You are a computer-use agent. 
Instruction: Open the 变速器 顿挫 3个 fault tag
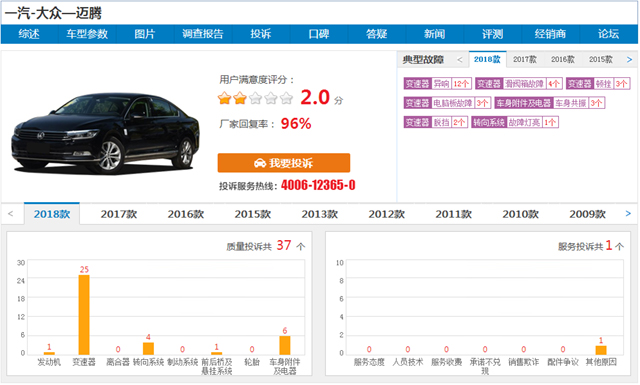point(598,84)
